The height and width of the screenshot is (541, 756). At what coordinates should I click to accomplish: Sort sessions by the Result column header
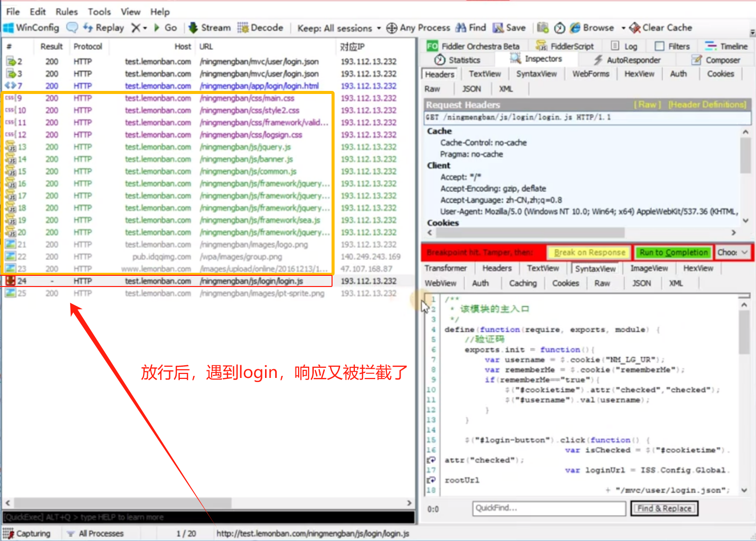point(51,46)
